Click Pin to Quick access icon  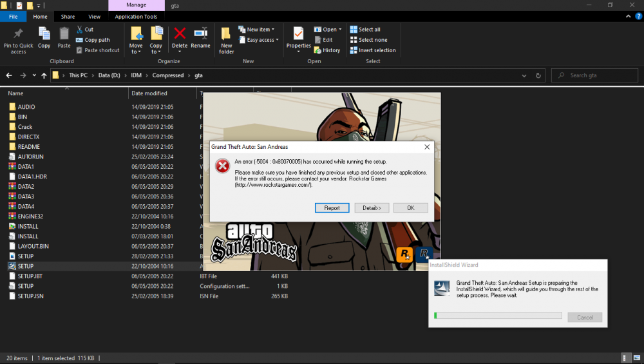coord(18,34)
